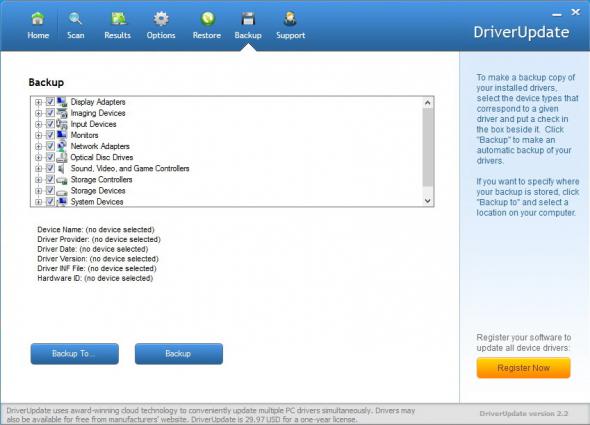Click DriverUpdate version 2.2 status text
The width and height of the screenshot is (590, 425).
(x=523, y=414)
